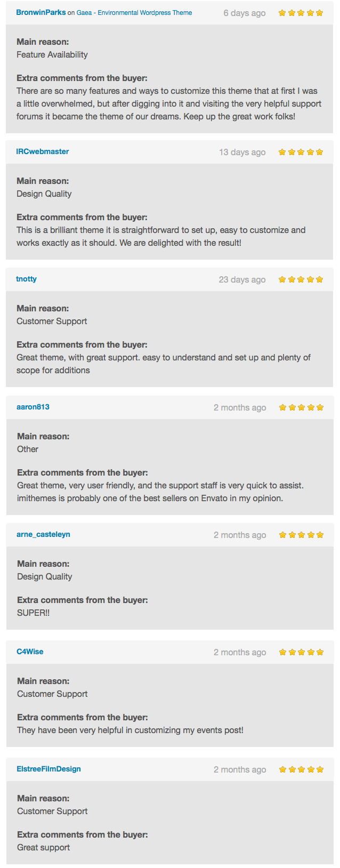
Task: Click the "13 days ago" review date
Action: (x=242, y=152)
